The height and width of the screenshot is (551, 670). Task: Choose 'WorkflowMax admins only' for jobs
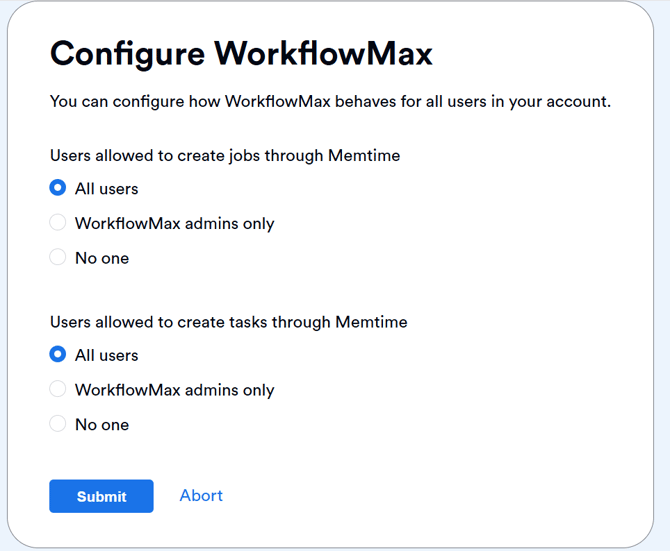[x=58, y=223]
